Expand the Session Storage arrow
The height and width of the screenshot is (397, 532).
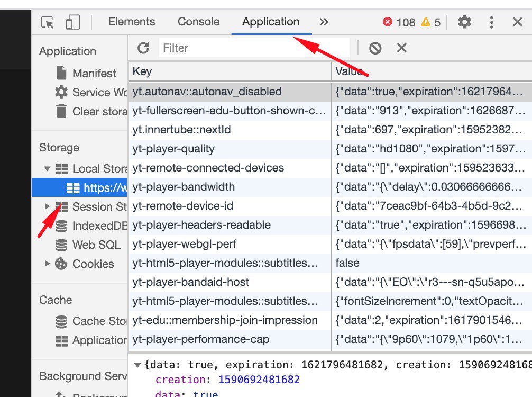pyautogui.click(x=47, y=206)
